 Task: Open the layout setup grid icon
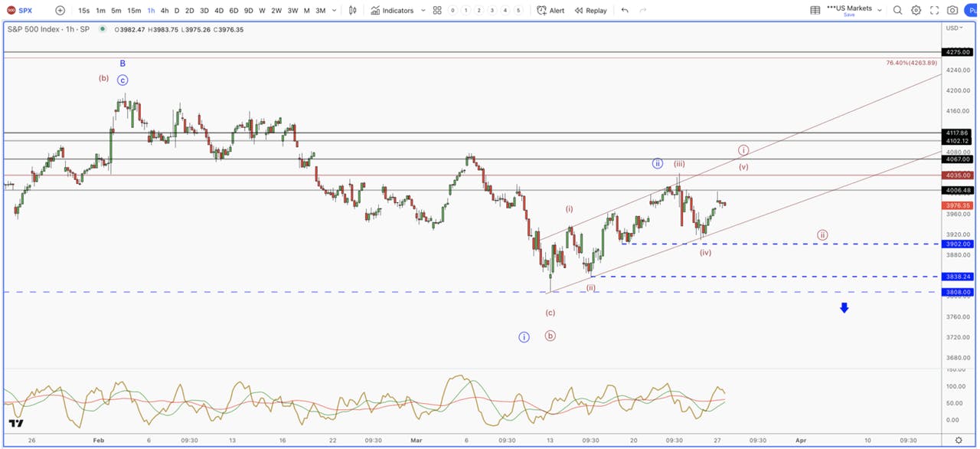coord(815,11)
